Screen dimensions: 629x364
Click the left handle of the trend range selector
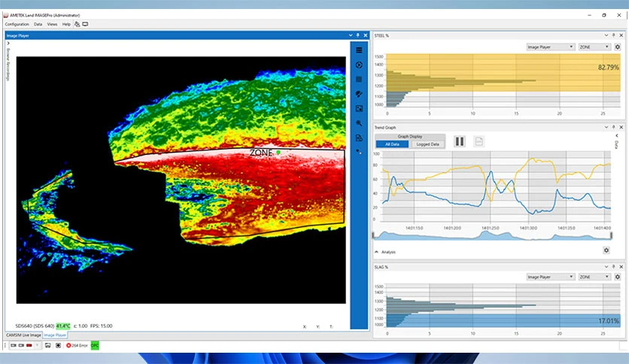click(373, 235)
